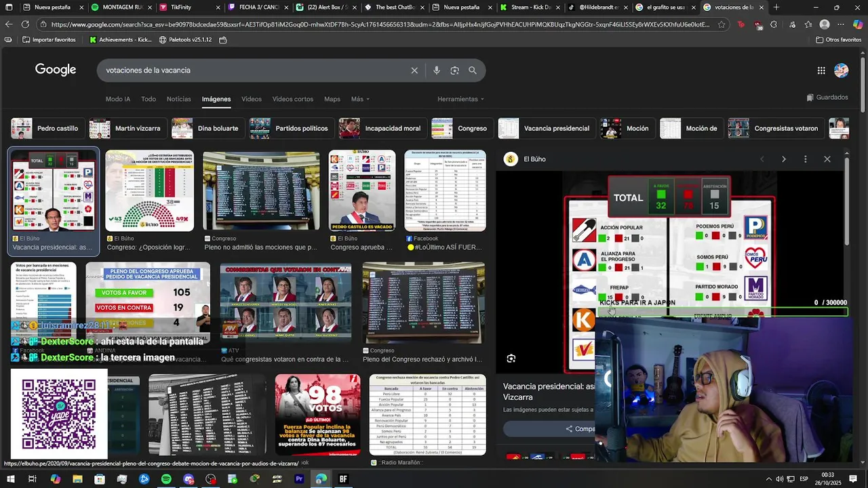Switch to Noticias tab

click(179, 99)
